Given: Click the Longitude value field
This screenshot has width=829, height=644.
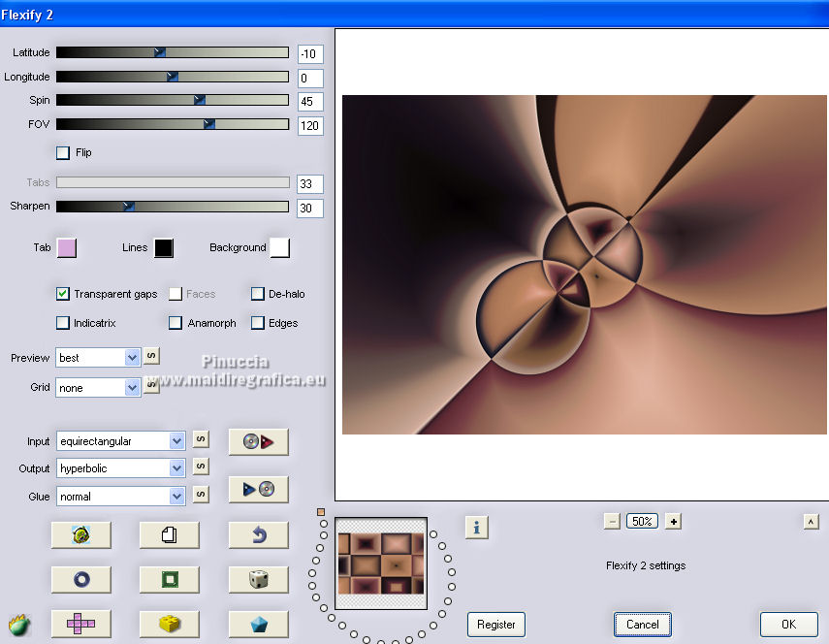Looking at the screenshot, I should 310,79.
